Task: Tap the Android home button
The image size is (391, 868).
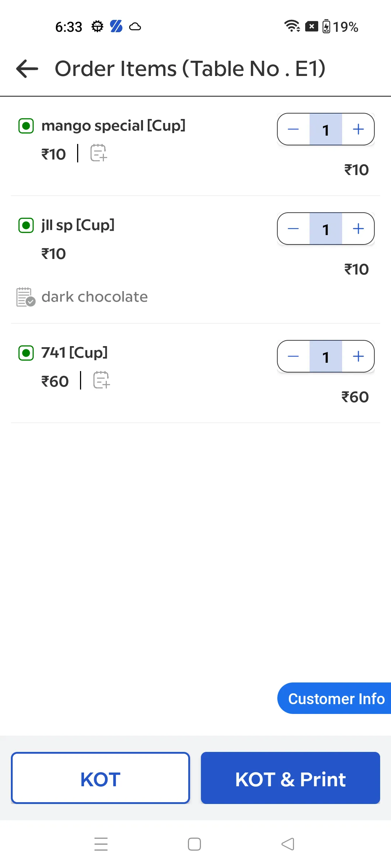Action: 194,844
